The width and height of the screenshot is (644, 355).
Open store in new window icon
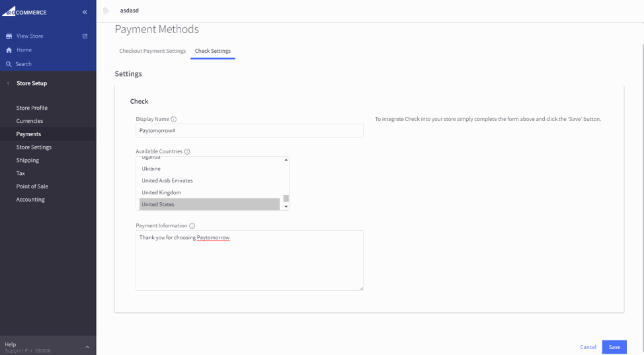click(x=85, y=36)
